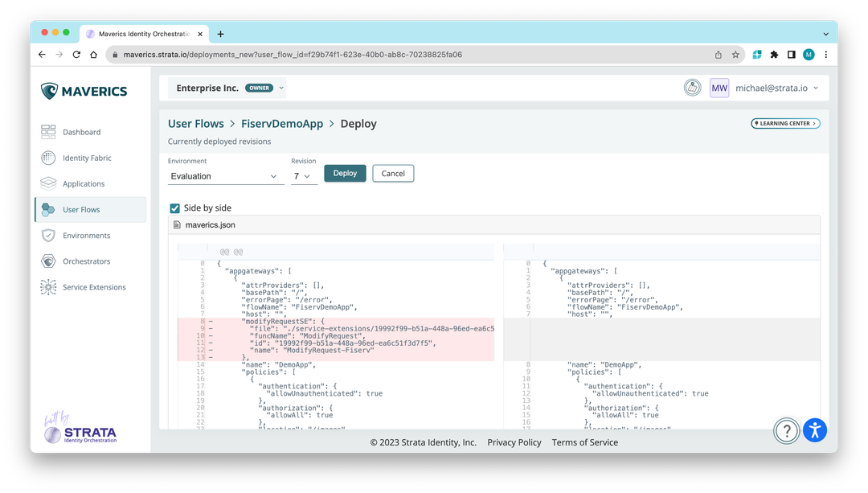Go to Applications in sidebar
Screen dimensions: 868x493
click(x=84, y=183)
